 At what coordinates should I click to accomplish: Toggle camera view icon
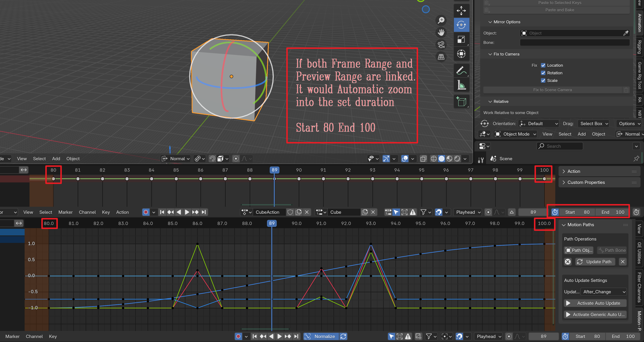pos(441,45)
